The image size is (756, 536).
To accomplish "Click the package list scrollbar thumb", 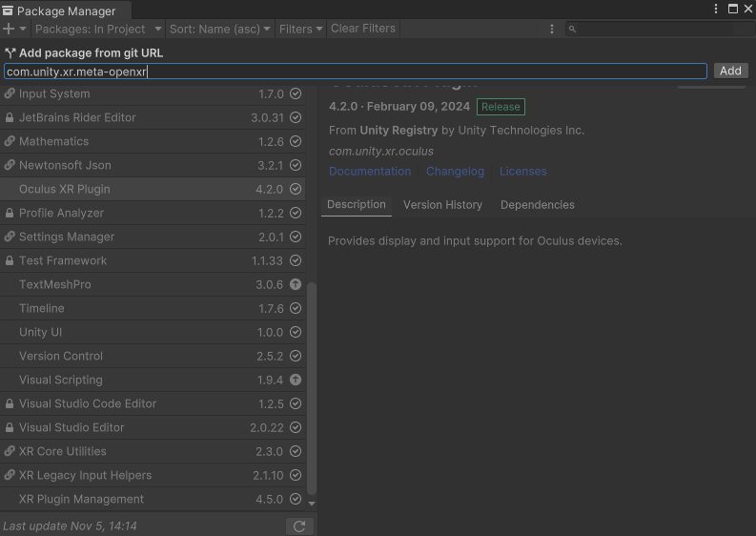I will coord(312,389).
